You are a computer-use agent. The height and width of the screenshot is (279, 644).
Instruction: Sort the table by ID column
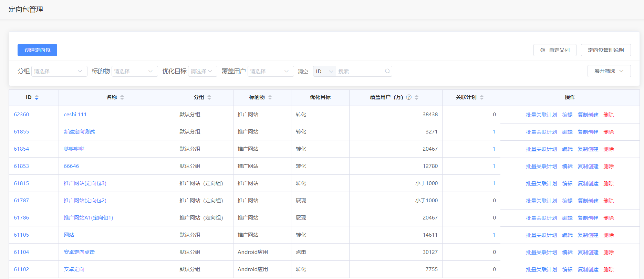pos(37,97)
